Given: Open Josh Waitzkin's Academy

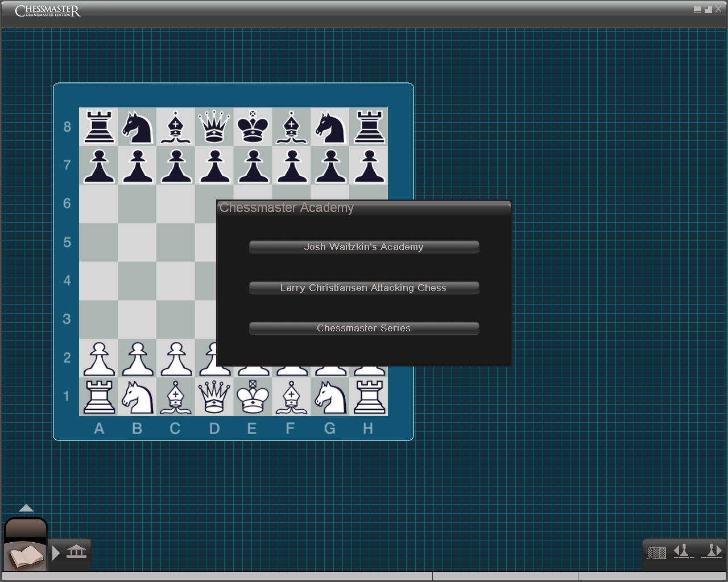Looking at the screenshot, I should pyautogui.click(x=364, y=247).
